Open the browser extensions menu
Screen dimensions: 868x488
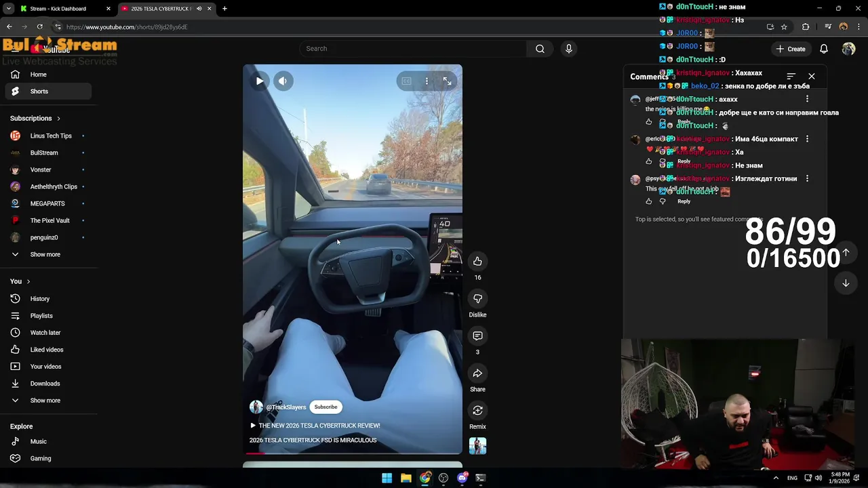pos(806,27)
